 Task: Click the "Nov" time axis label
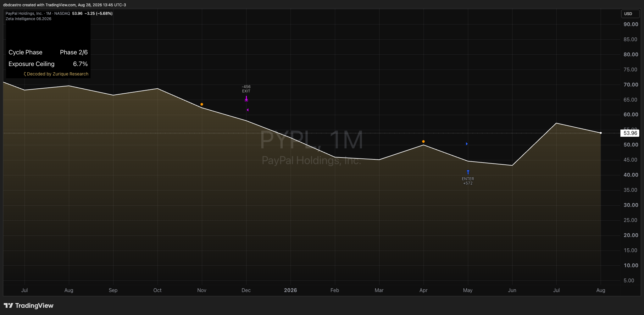(202, 290)
